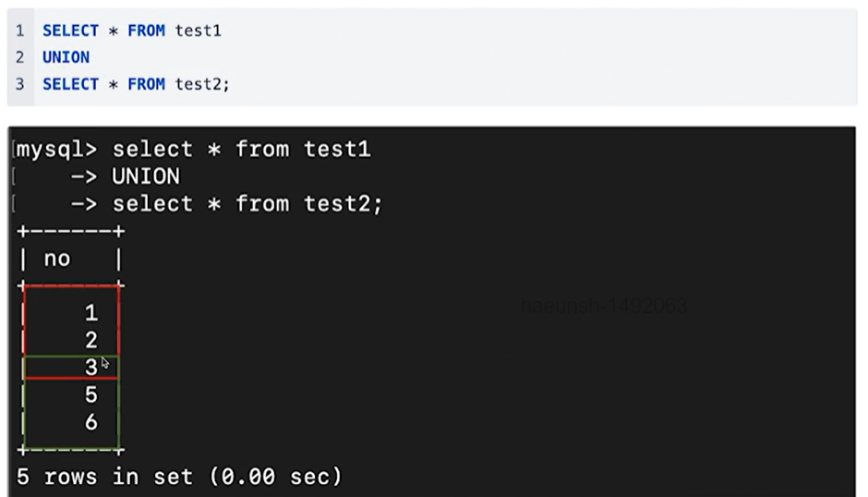Click the UNION keyword on code line 2
Viewport: 868px width, 497px height.
(66, 57)
